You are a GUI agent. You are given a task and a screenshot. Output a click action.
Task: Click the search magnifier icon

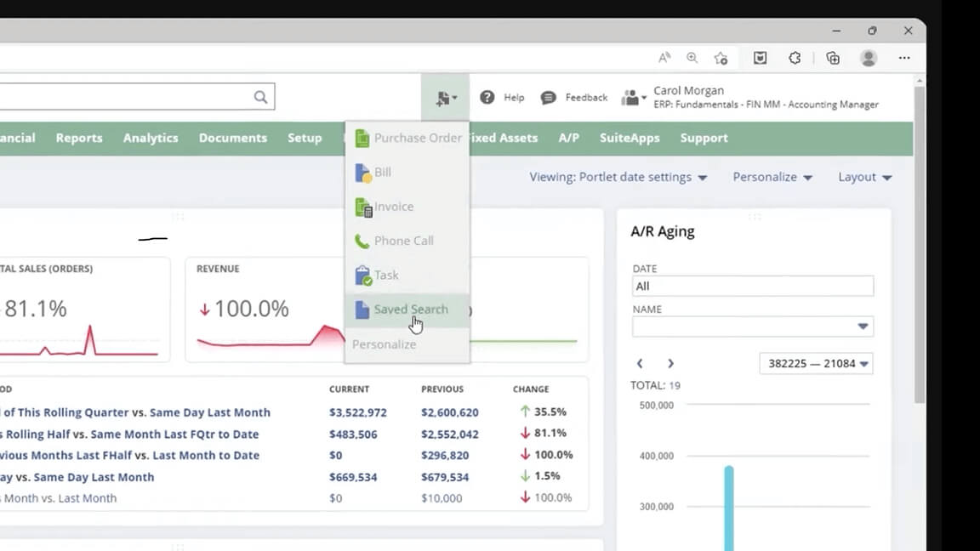[260, 96]
